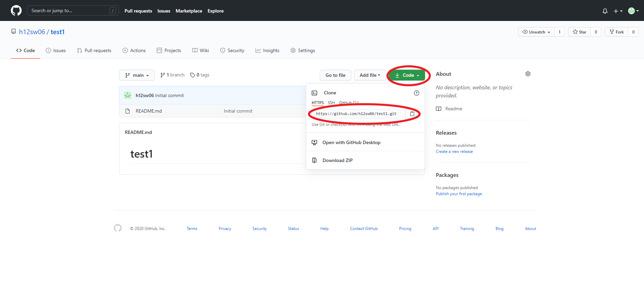The height and width of the screenshot is (300, 644).
Task: Click the Readme book icon in About
Action: coord(439,109)
